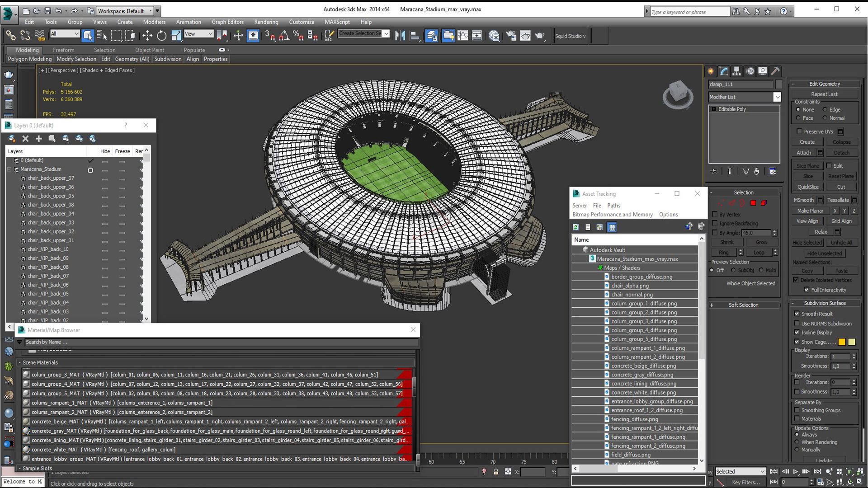This screenshot has width=868, height=488.
Task: Check the Preserve UVs checkbox
Action: point(799,131)
